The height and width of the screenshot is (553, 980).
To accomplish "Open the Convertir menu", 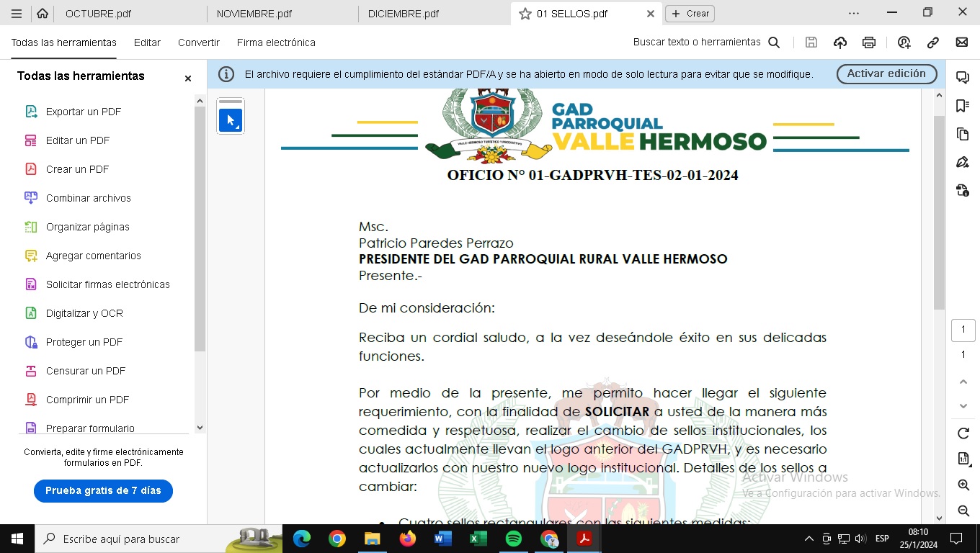I will pos(199,42).
